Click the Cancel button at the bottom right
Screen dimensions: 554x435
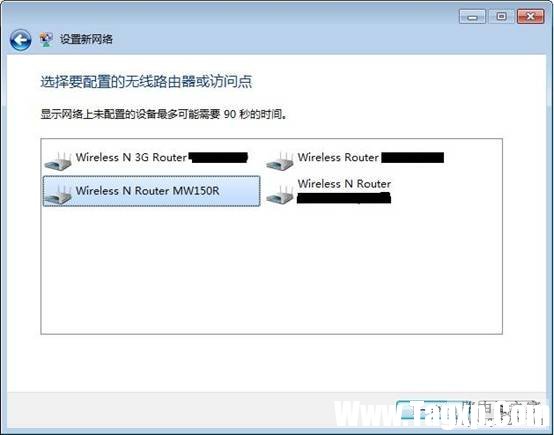tap(505, 412)
